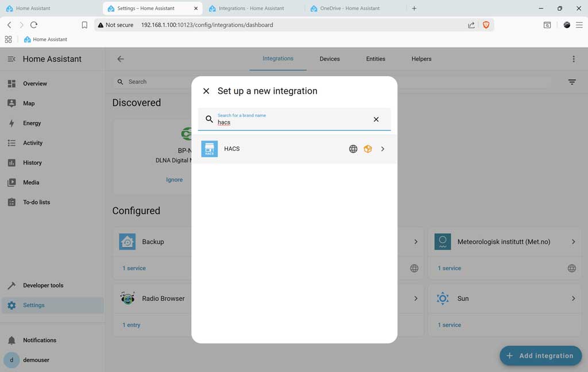Open Backup 1 service link
The width and height of the screenshot is (588, 372).
pyautogui.click(x=134, y=268)
